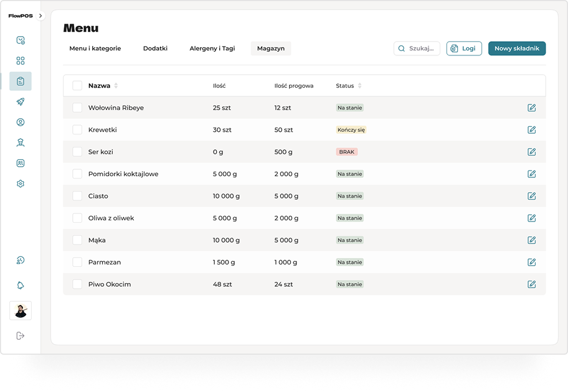The width and height of the screenshot is (568, 392).
Task: Check the select-all checkbox in table header
Action: 77,86
